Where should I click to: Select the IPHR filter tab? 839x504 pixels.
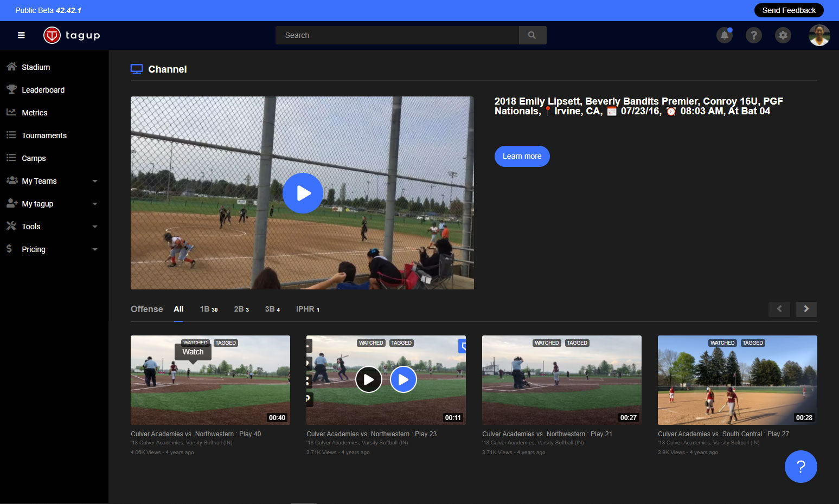tap(307, 309)
